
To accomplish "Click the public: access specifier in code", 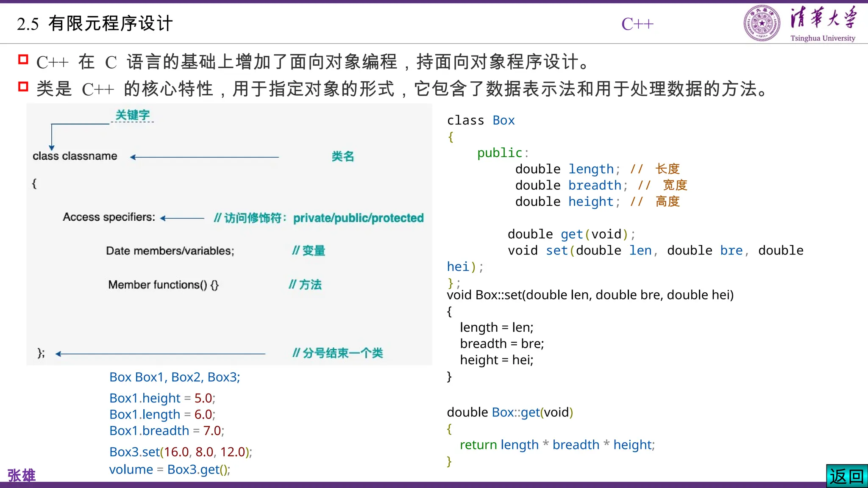I will [x=502, y=152].
